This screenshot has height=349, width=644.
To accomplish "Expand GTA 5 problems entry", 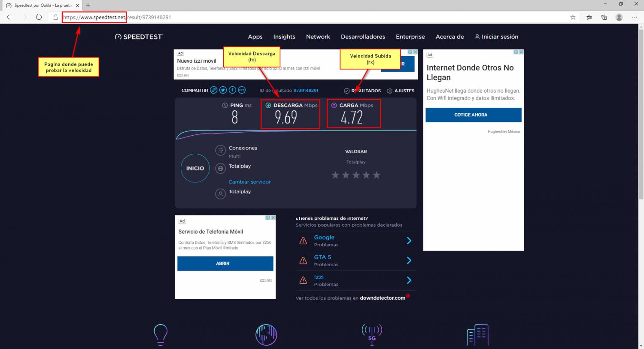I will tap(409, 261).
